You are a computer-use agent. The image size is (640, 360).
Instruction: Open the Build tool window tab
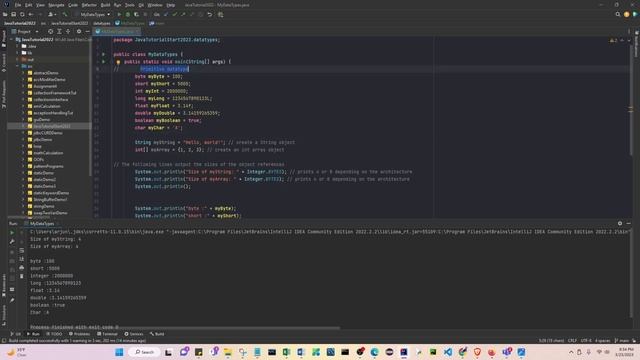pos(157,334)
